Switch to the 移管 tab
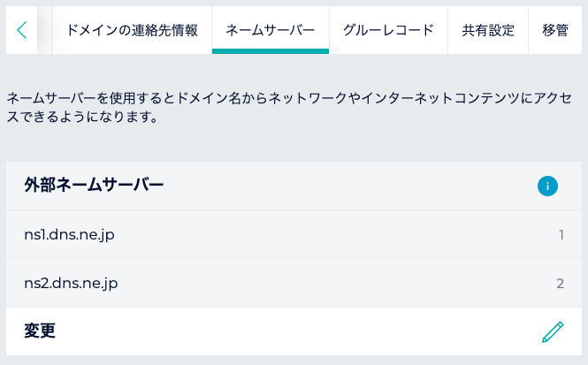 555,30
